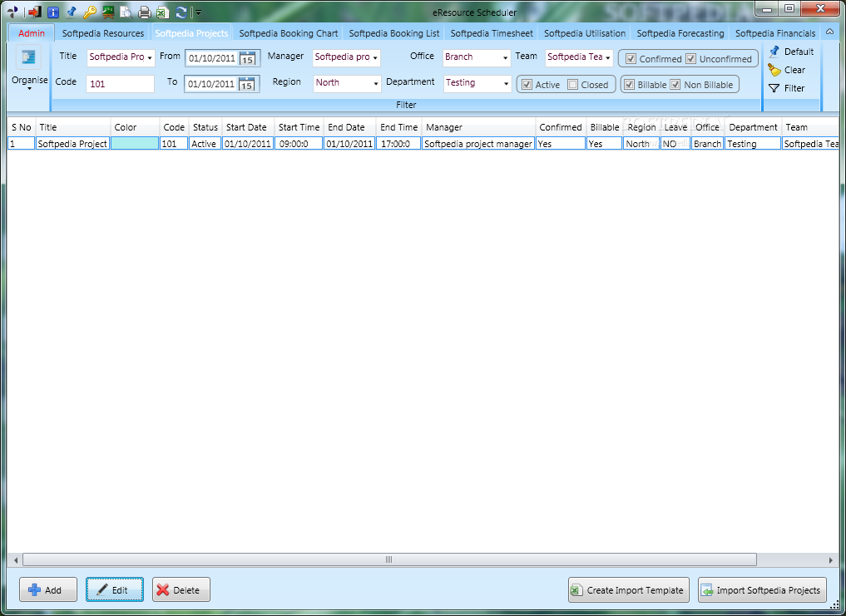The height and width of the screenshot is (616, 846).
Task: Switch to Softpedia Forecasting tab
Action: click(x=680, y=33)
